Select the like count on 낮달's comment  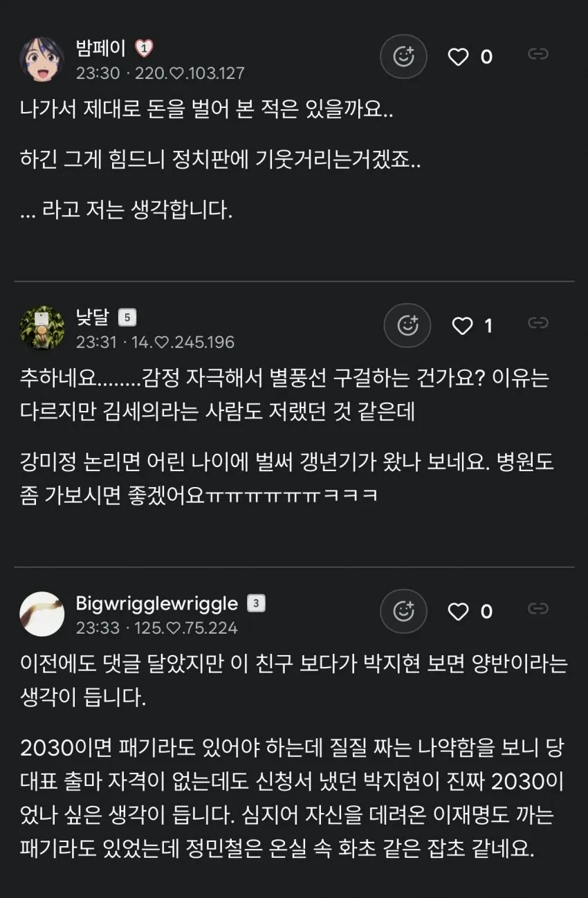488,326
